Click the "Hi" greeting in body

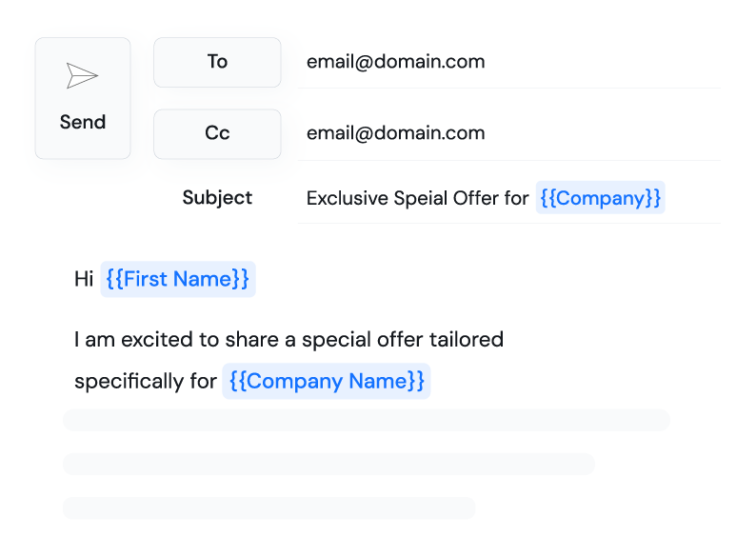84,279
